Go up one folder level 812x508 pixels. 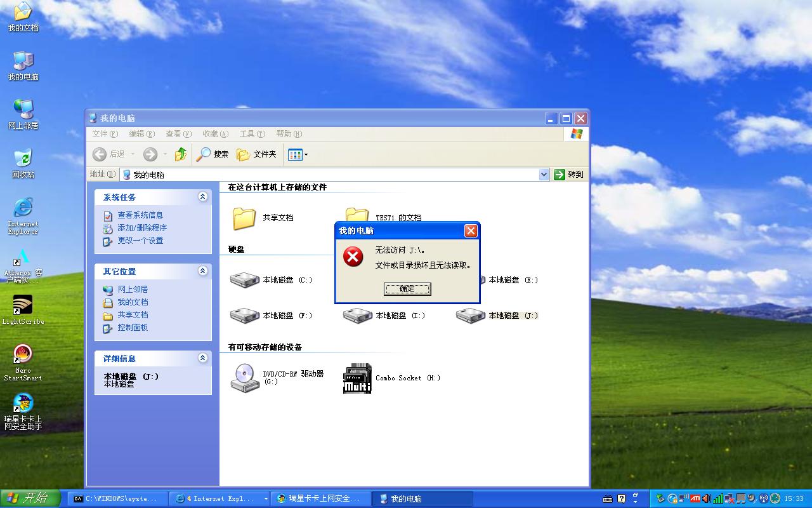tap(181, 154)
